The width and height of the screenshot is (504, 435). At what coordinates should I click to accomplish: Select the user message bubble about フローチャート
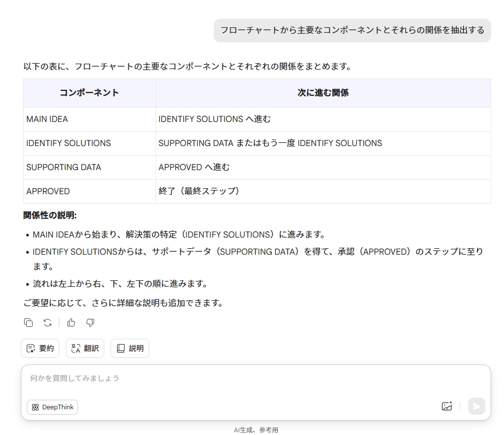point(352,30)
